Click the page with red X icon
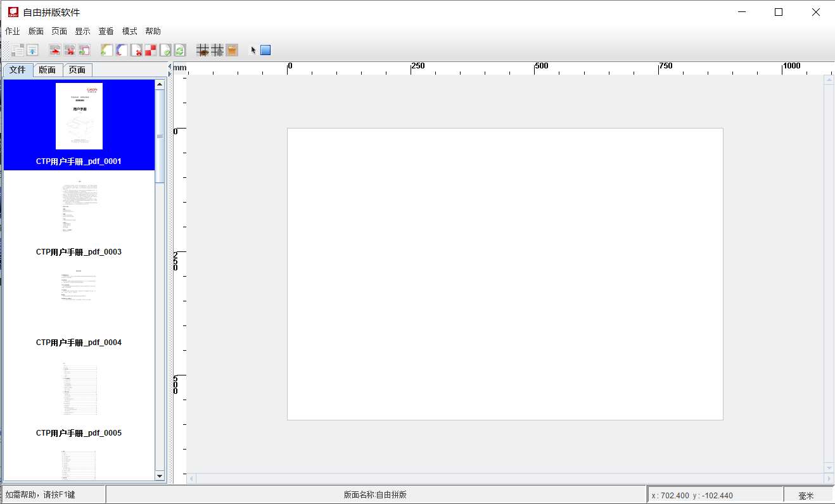This screenshot has height=504, width=835. (136, 50)
